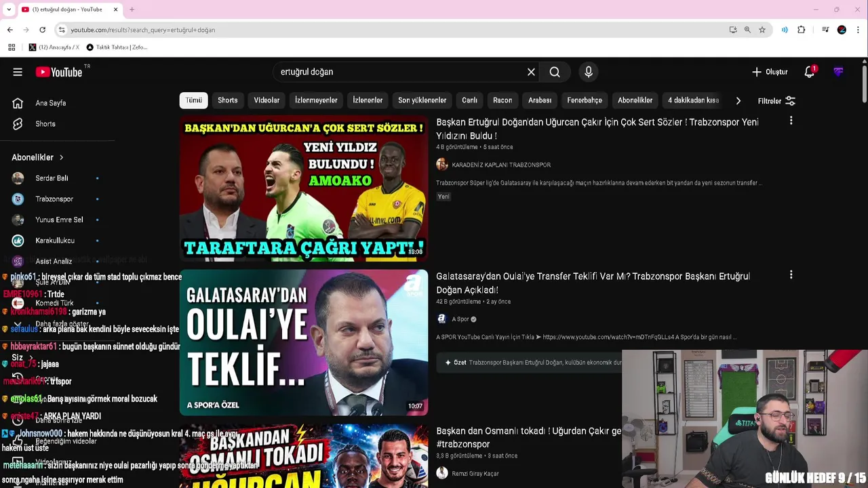Viewport: 868px width, 488px height.
Task: Open a new browser tab
Action: point(132,9)
